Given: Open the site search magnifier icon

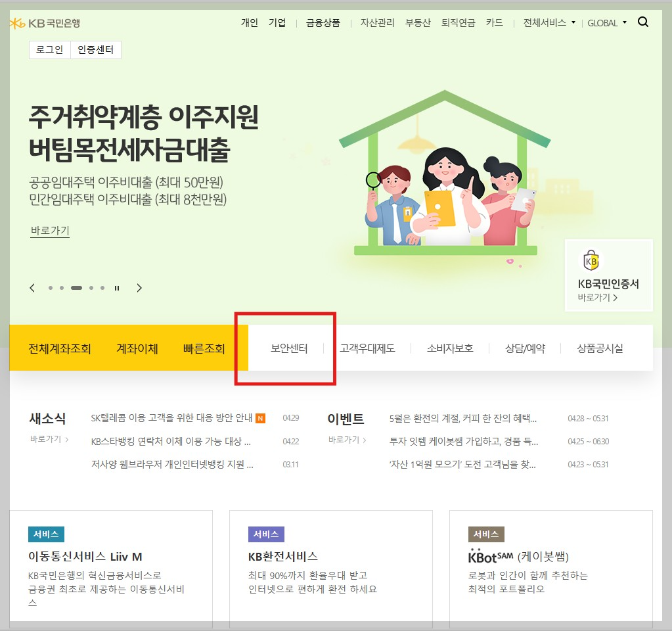Looking at the screenshot, I should [x=642, y=22].
